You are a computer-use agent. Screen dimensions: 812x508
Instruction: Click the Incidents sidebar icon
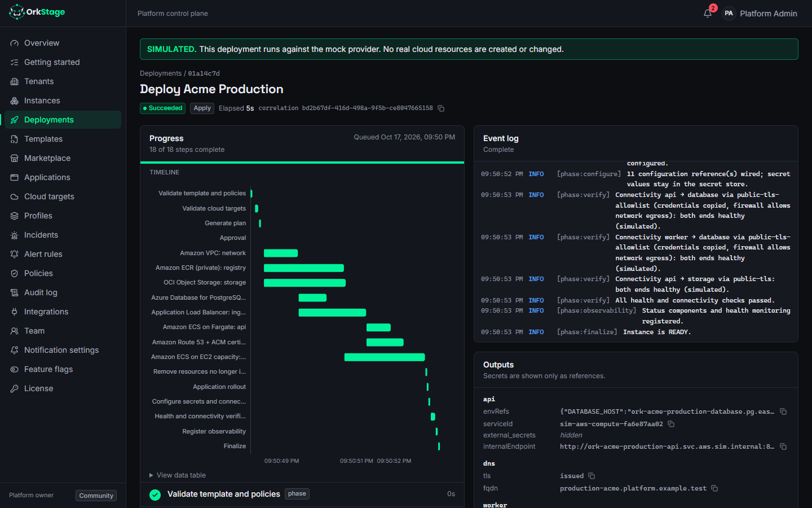(x=15, y=235)
